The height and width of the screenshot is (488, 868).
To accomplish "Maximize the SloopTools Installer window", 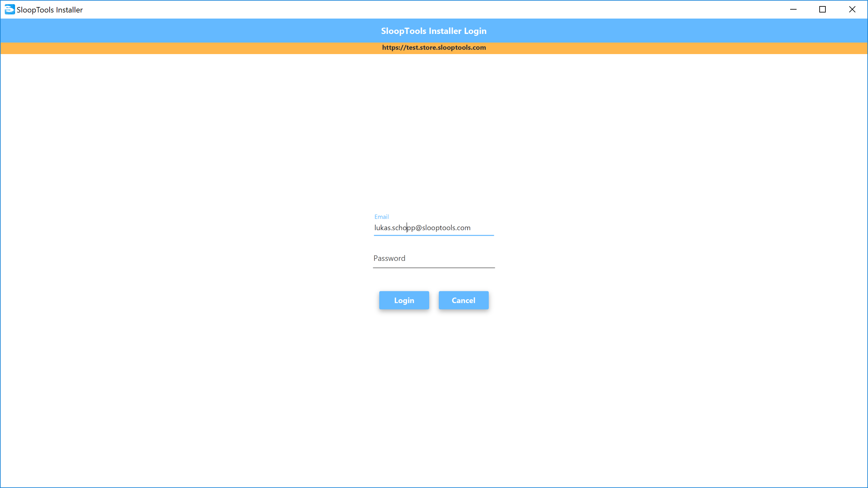I will coord(823,9).
